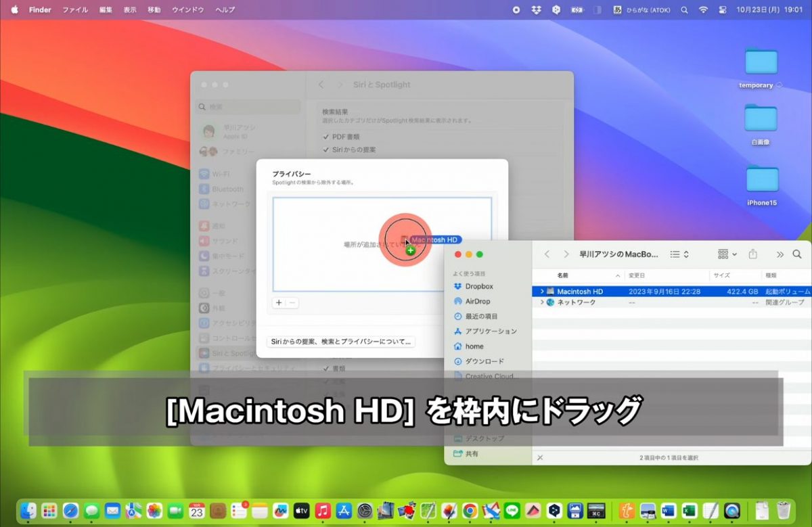
Task: Open the ATOK input source menu
Action: point(643,9)
